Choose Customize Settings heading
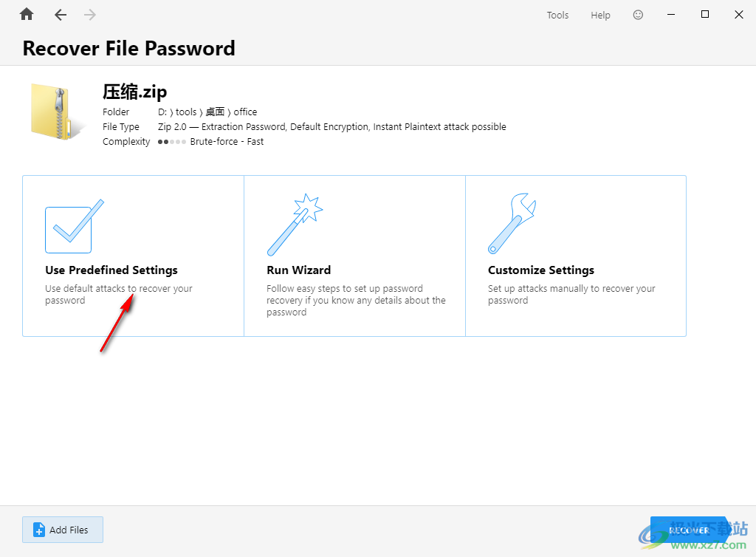This screenshot has height=557, width=756. pyautogui.click(x=541, y=270)
